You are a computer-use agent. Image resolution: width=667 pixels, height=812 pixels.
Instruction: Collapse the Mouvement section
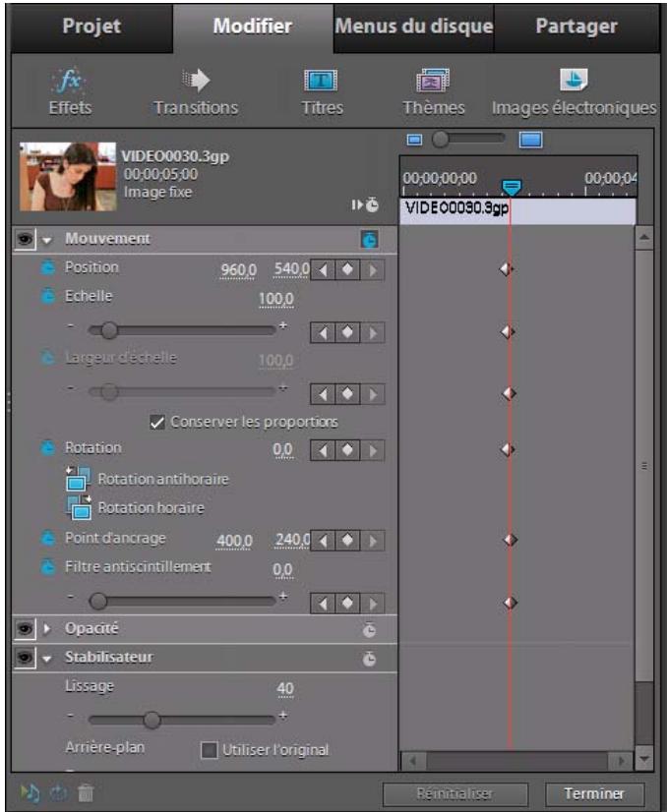click(x=47, y=240)
